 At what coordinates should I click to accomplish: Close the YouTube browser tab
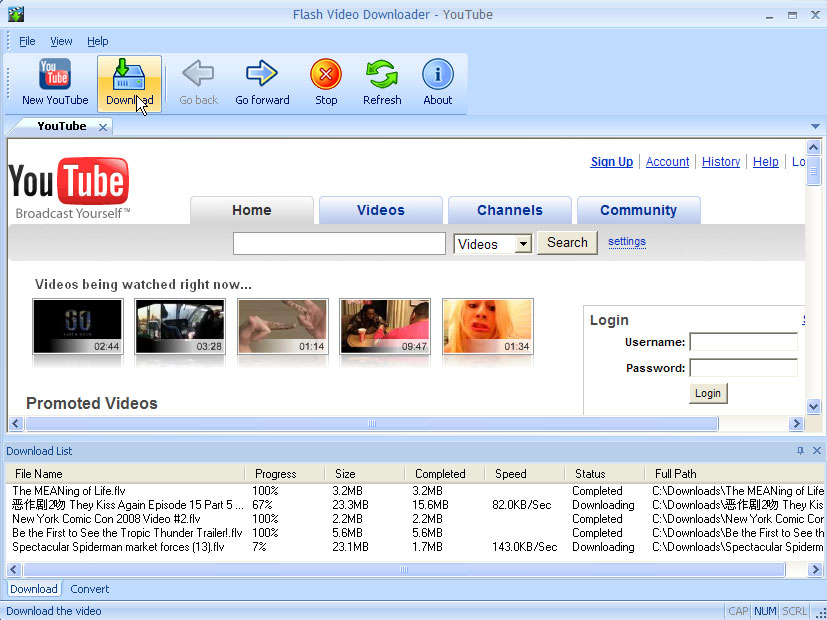pyautogui.click(x=103, y=127)
